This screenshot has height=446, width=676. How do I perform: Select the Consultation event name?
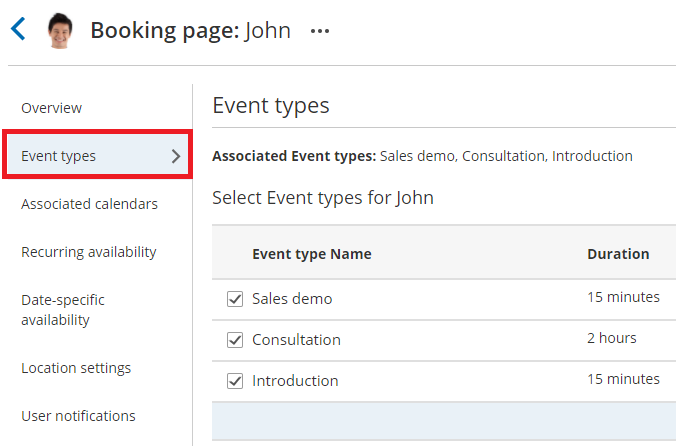(296, 340)
